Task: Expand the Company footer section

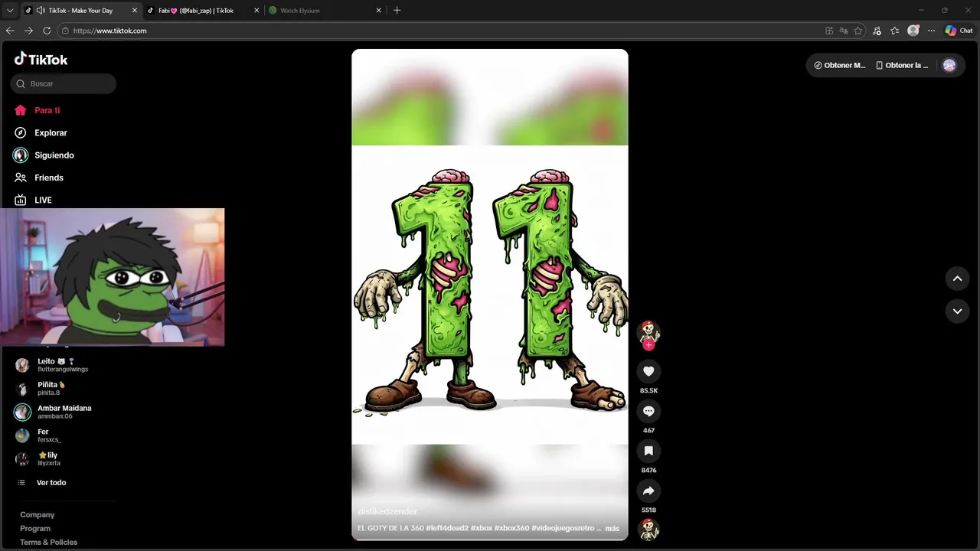Action: coord(37,515)
